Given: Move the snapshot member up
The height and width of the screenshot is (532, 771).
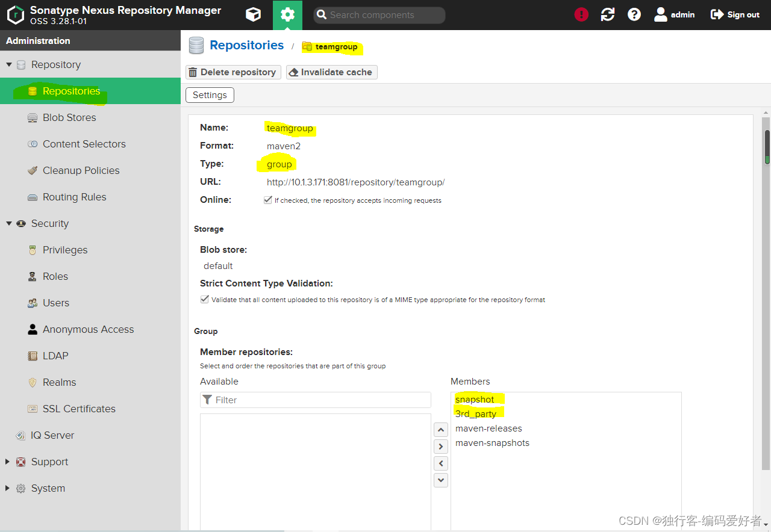Looking at the screenshot, I should click(x=440, y=429).
